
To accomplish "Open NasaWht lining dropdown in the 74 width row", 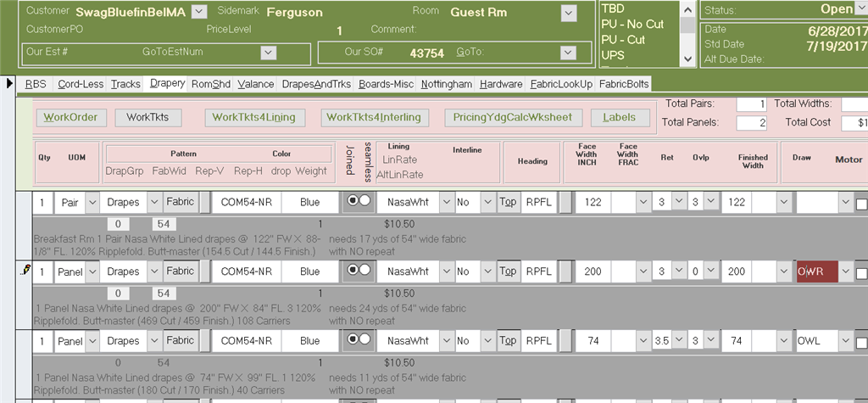I will click(447, 341).
